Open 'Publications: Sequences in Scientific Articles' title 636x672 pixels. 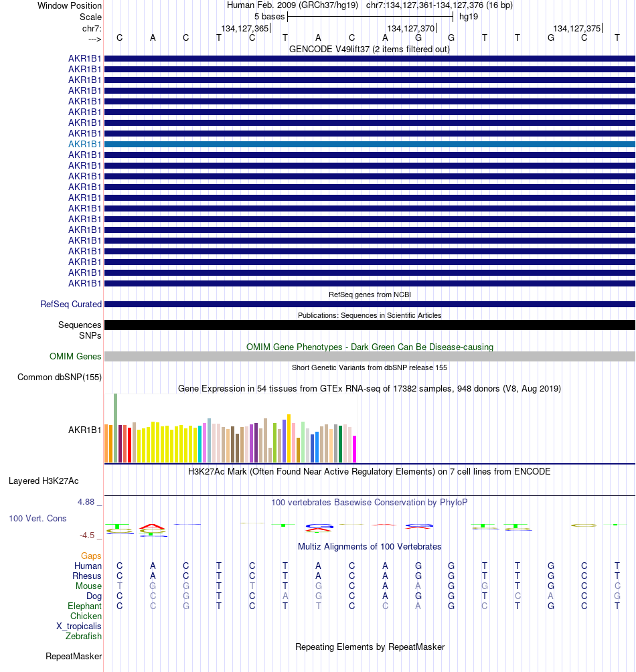pyautogui.click(x=370, y=315)
